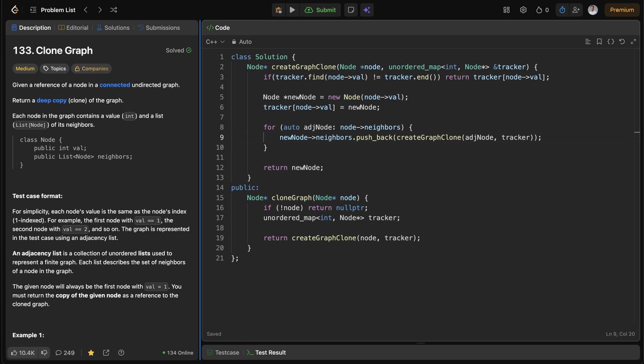
Task: Click the curly braces icon
Action: [611, 41]
